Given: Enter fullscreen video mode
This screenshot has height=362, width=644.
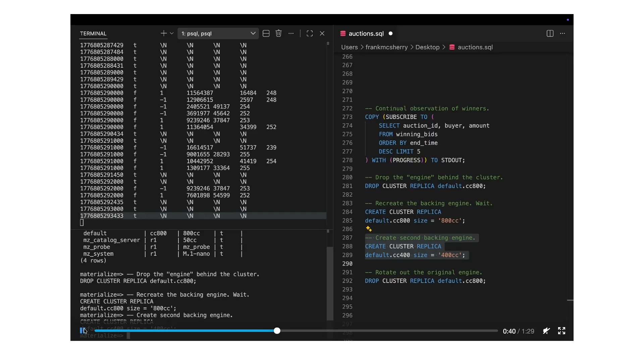Looking at the screenshot, I should click(561, 331).
